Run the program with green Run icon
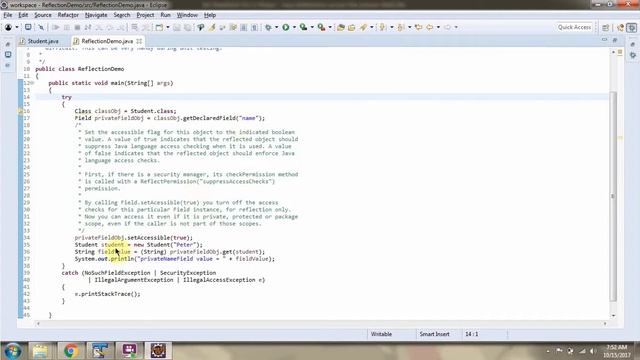Image resolution: width=640 pixels, height=360 pixels. (x=286, y=27)
